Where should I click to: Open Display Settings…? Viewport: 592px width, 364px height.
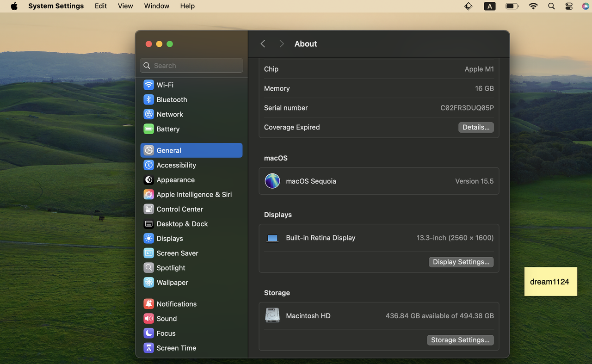(461, 262)
